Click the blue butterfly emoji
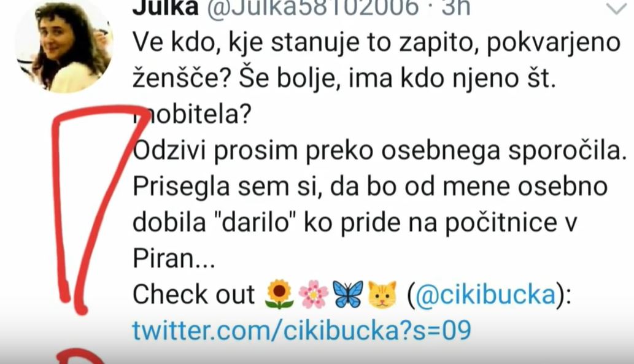 (x=348, y=295)
